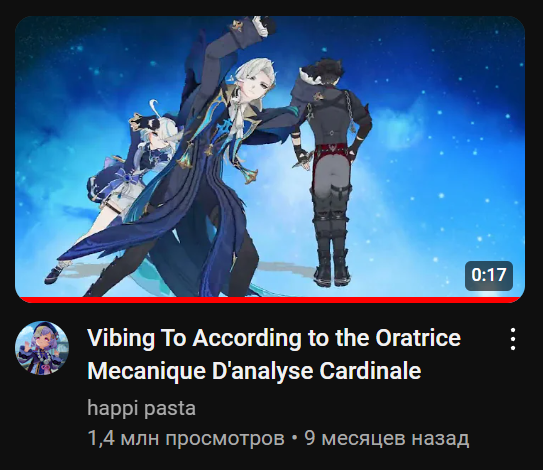The image size is (543, 470).
Task: Open the video via its title text
Action: (x=274, y=354)
